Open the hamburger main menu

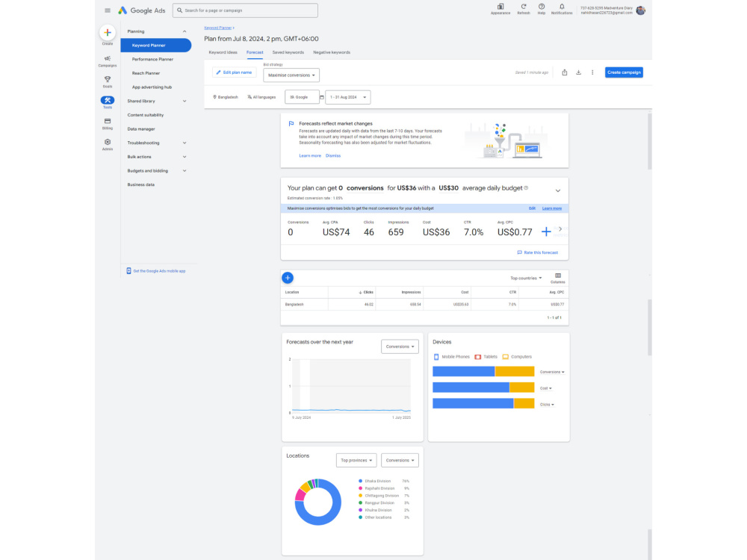coord(107,10)
